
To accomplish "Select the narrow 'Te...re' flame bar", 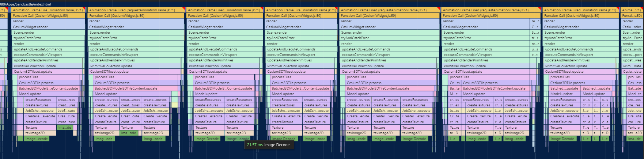I will pyautogui.click(x=455, y=128).
